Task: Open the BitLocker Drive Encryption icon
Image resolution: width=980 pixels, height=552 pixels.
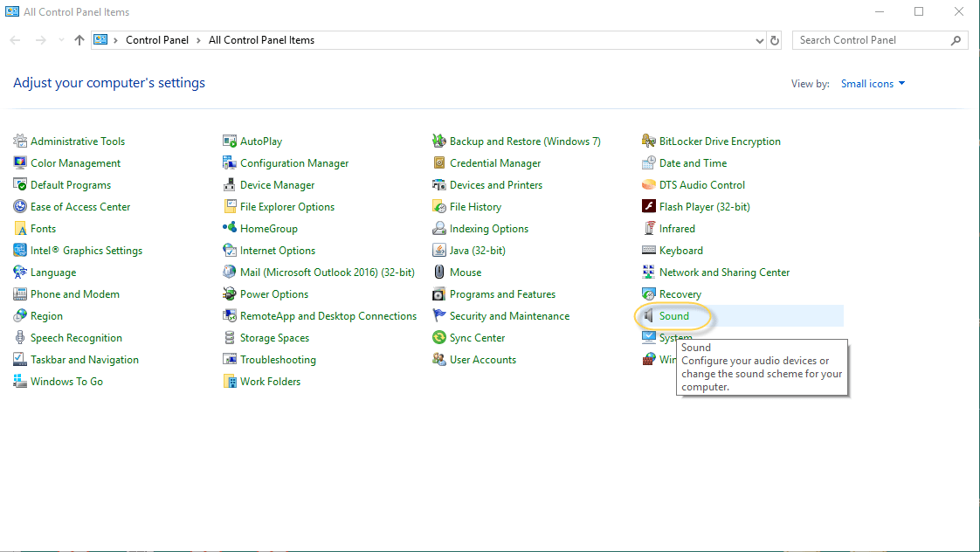Action: 649,141
